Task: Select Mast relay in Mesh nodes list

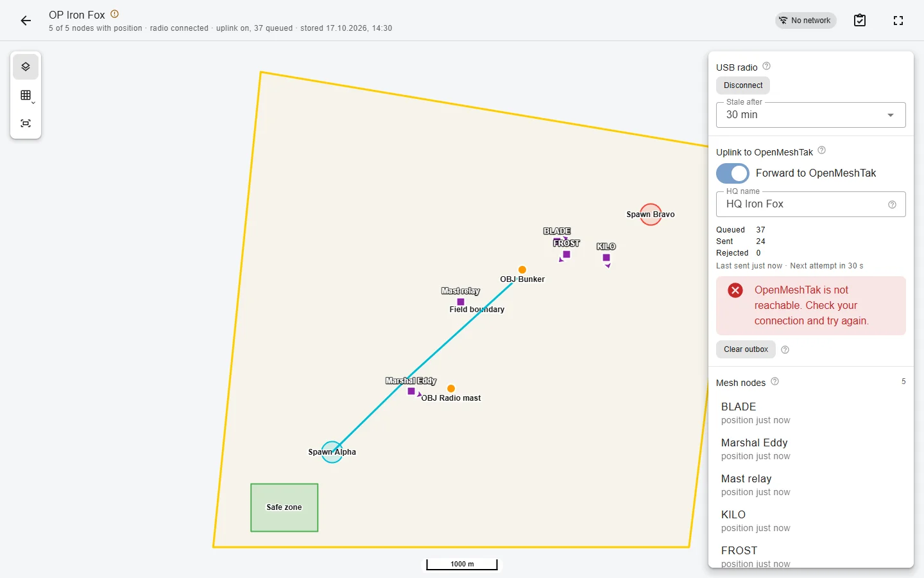Action: [811, 485]
